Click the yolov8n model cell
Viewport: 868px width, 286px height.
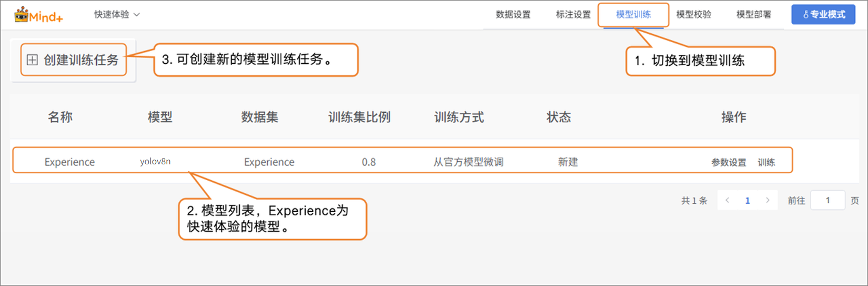[155, 162]
